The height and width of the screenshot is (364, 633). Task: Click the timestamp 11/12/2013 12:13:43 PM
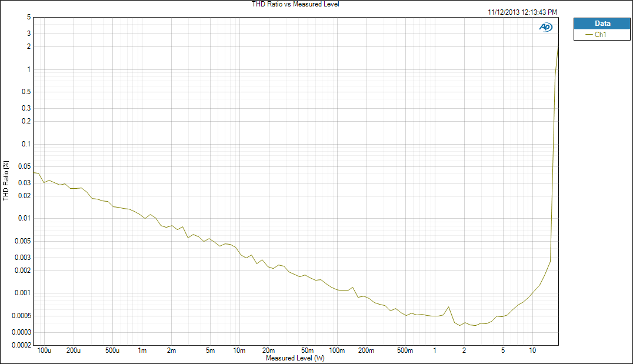pos(522,12)
